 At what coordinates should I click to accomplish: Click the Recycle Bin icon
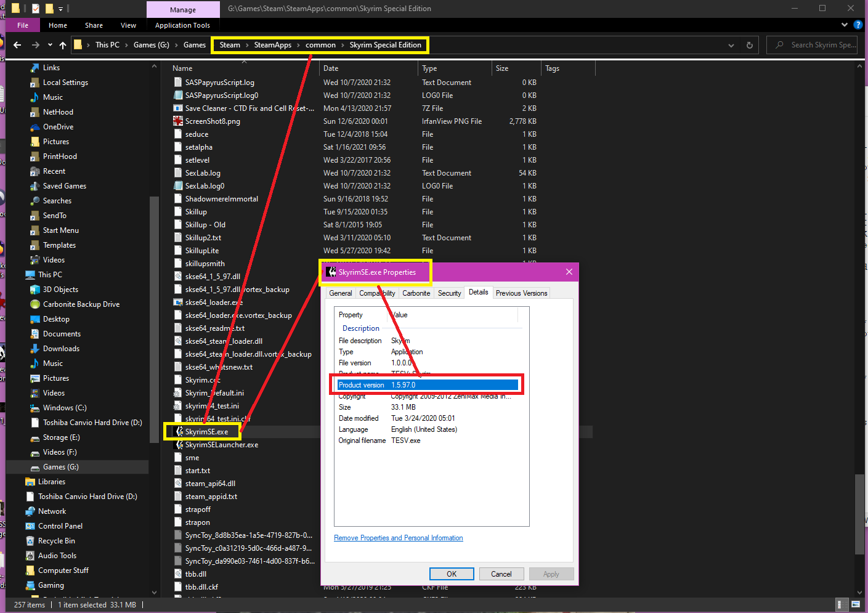(x=30, y=541)
